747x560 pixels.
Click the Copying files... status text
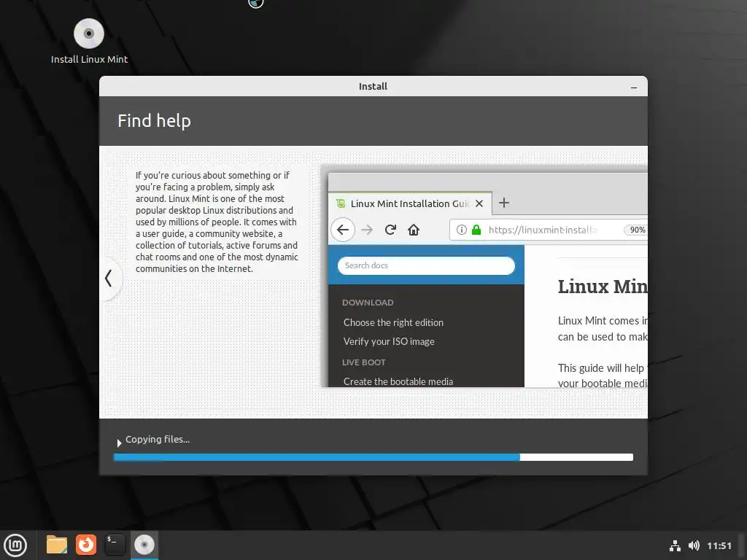(158, 440)
